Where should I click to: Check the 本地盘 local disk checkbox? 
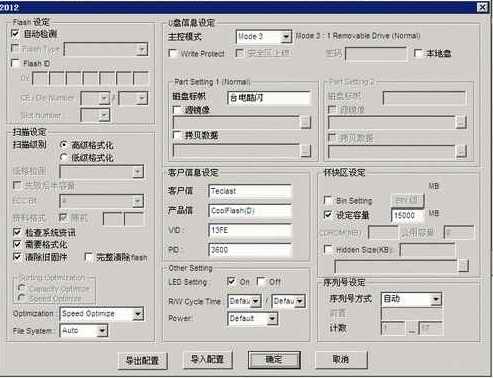click(418, 53)
